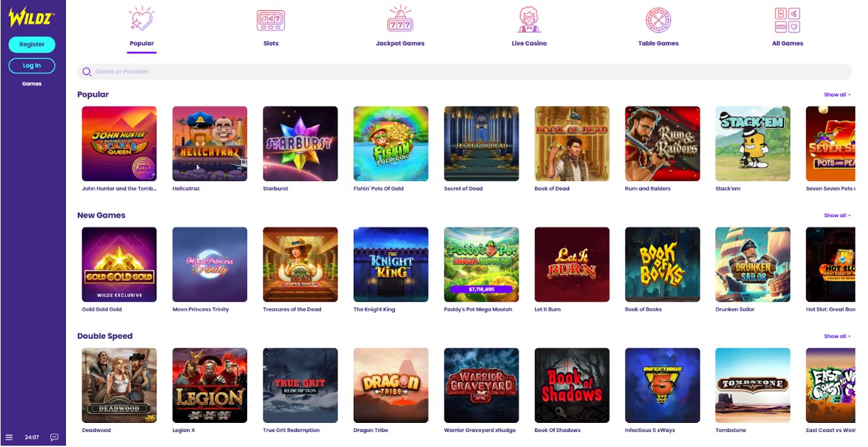Click the Register button
Viewport: 868px width, 447px height.
[32, 44]
